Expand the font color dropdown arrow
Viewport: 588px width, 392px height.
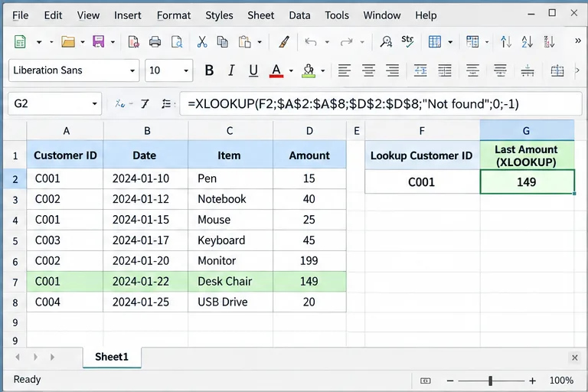point(291,70)
